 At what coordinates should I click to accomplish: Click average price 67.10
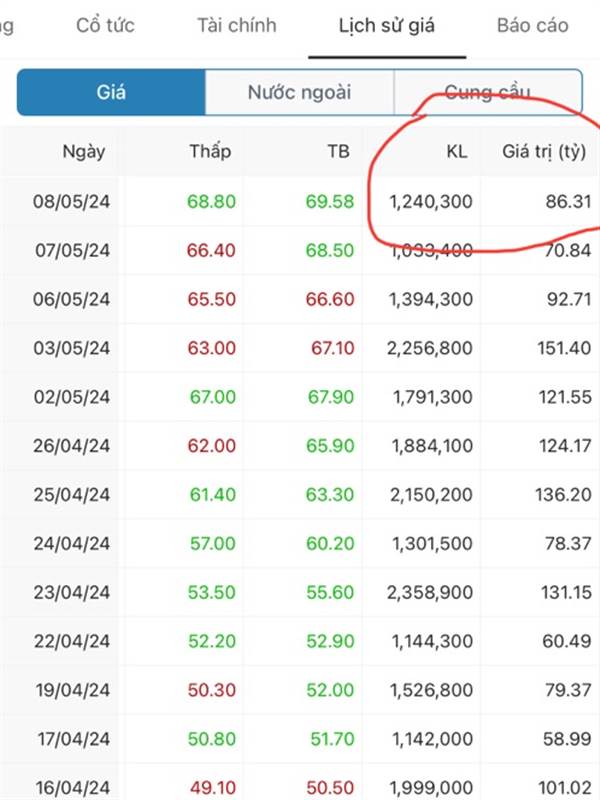point(333,348)
